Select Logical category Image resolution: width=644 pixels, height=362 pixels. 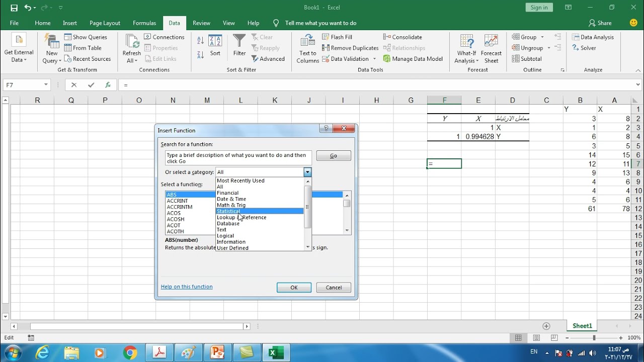260,236
